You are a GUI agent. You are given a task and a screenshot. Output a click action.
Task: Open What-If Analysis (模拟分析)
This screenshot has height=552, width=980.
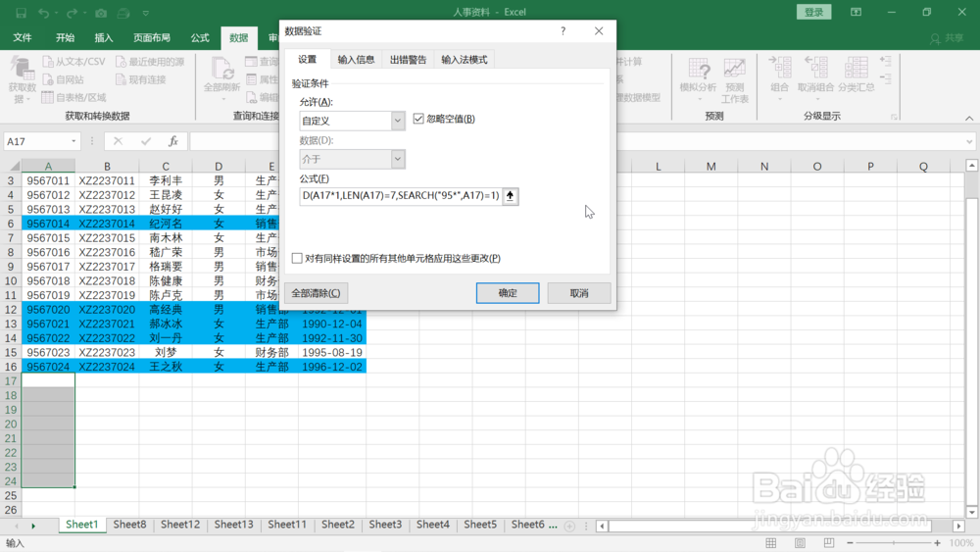[x=698, y=79]
